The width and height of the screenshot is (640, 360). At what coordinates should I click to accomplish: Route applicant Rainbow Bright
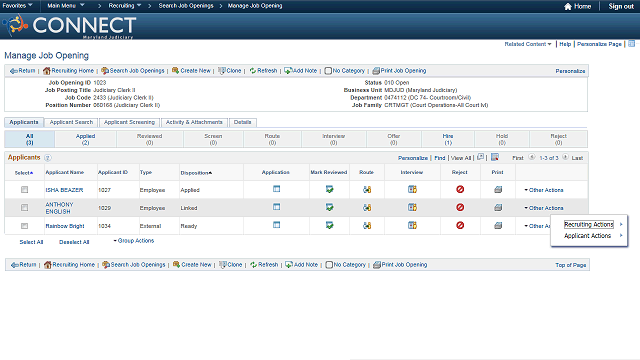coord(367,225)
